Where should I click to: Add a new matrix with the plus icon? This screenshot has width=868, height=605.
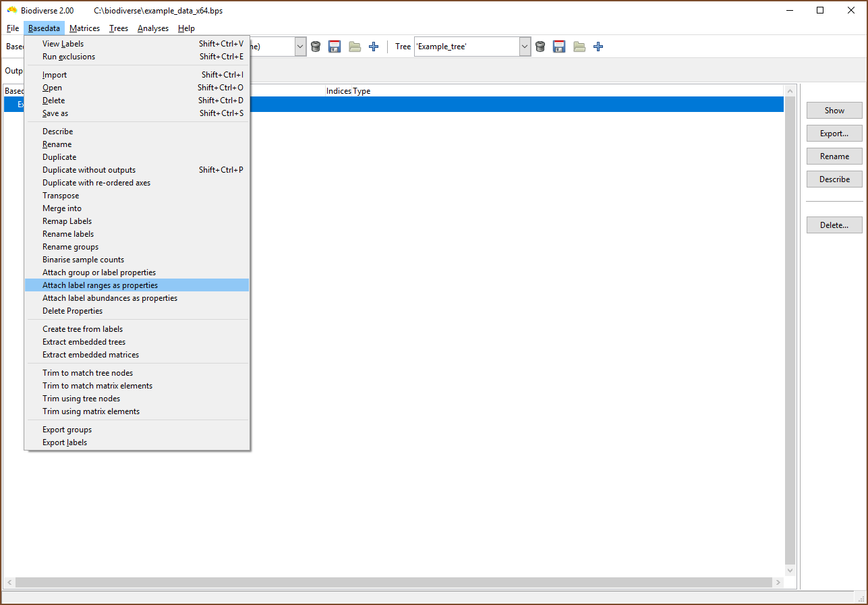click(x=374, y=46)
